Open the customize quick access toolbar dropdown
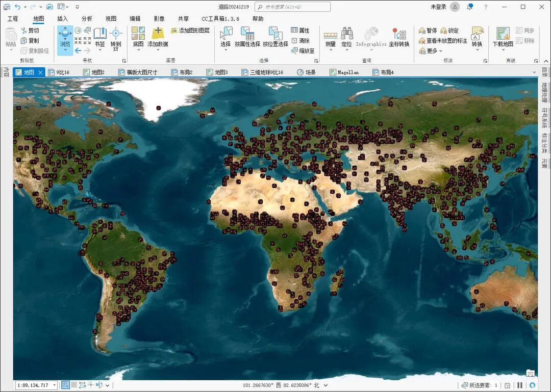Image resolution: width=551 pixels, height=392 pixels. (78, 7)
